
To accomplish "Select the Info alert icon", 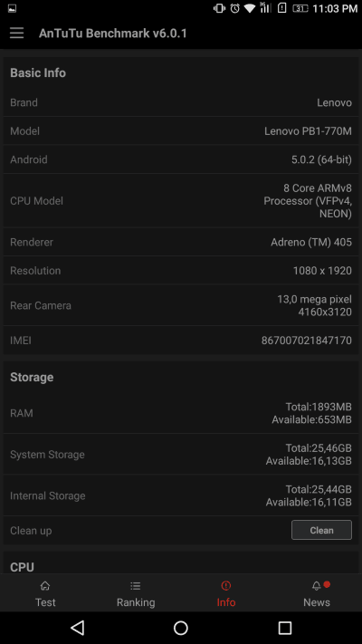I will 225,586.
